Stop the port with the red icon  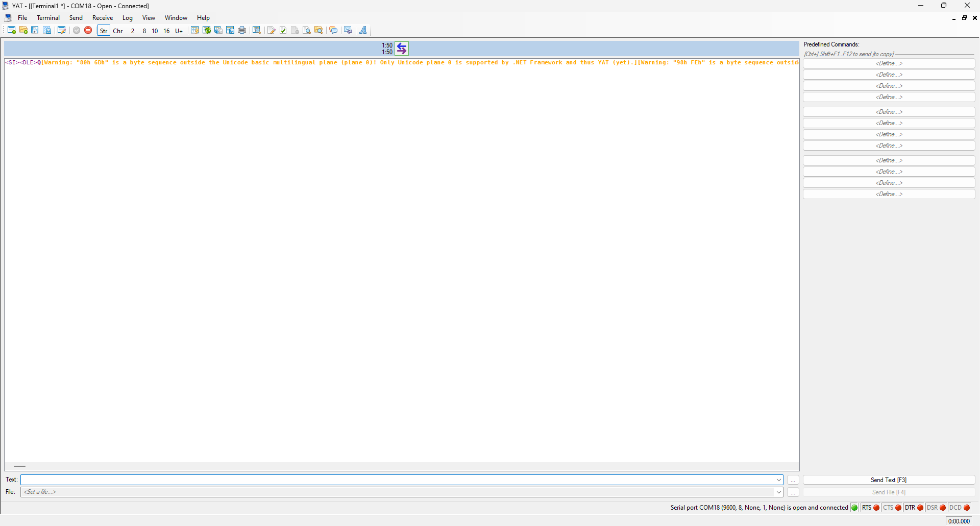[x=88, y=30]
